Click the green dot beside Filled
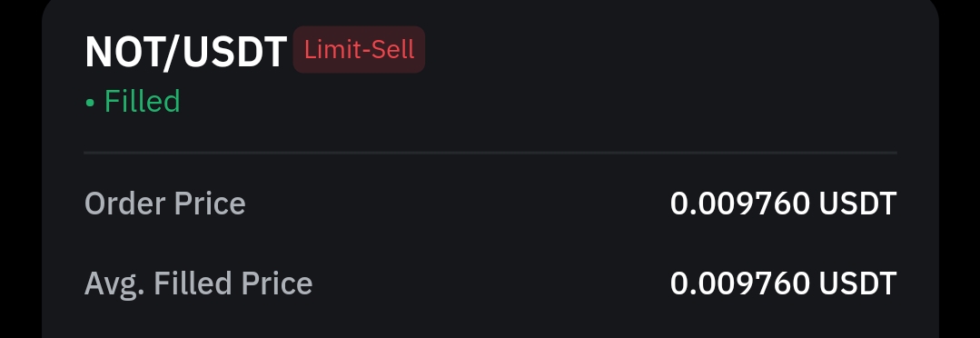Image resolution: width=980 pixels, height=338 pixels. click(x=90, y=103)
